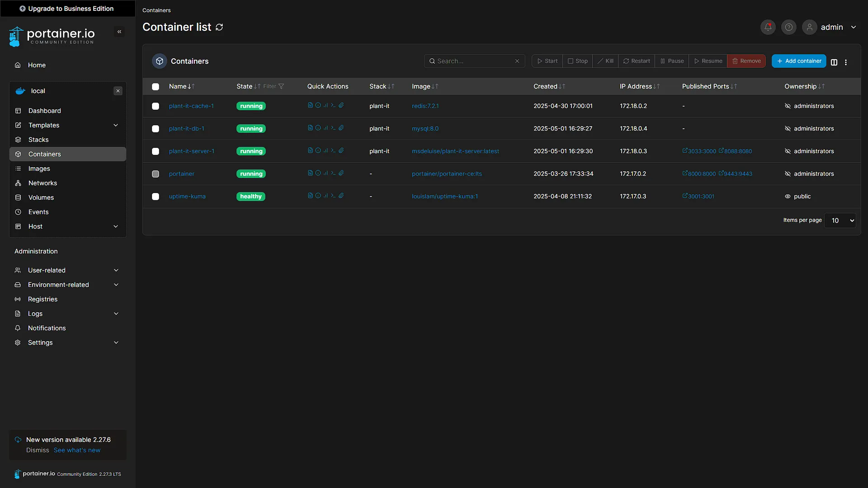This screenshot has height=488, width=868.
Task: Open exec console for plant-it-cache-1
Action: 333,105
